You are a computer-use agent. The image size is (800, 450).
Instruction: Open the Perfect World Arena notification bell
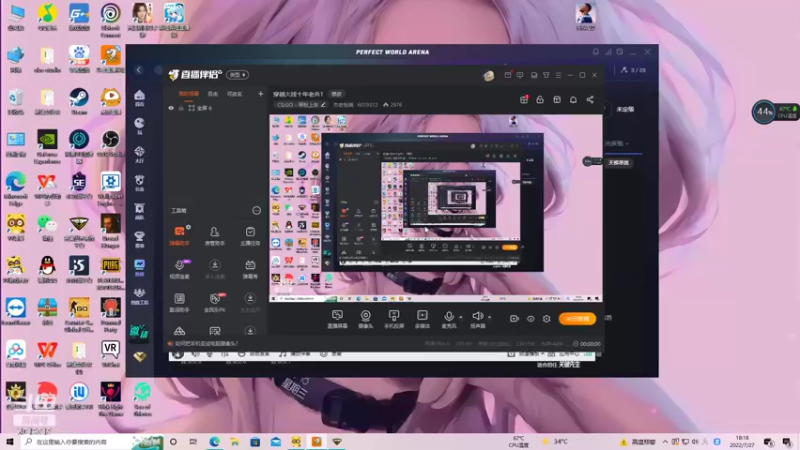pyautogui.click(x=595, y=52)
